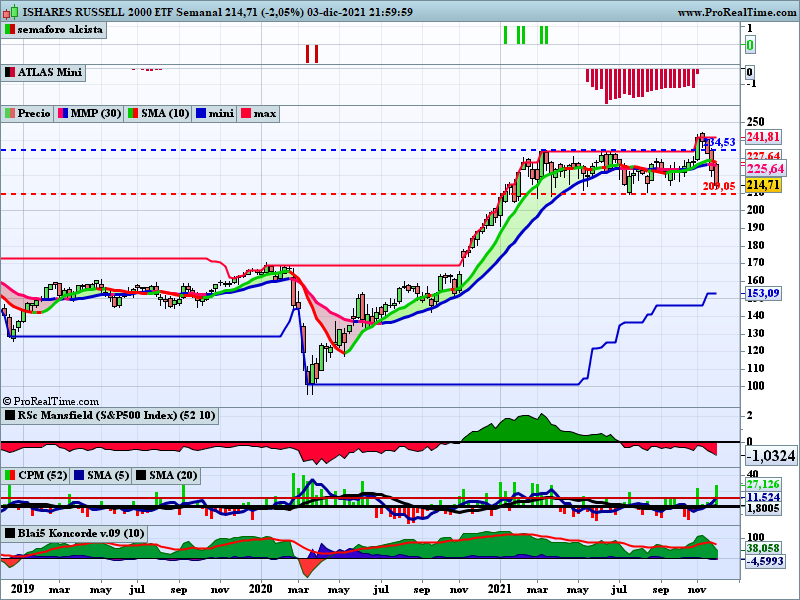
Task: Click the 2021 time axis label
Action: point(499,588)
